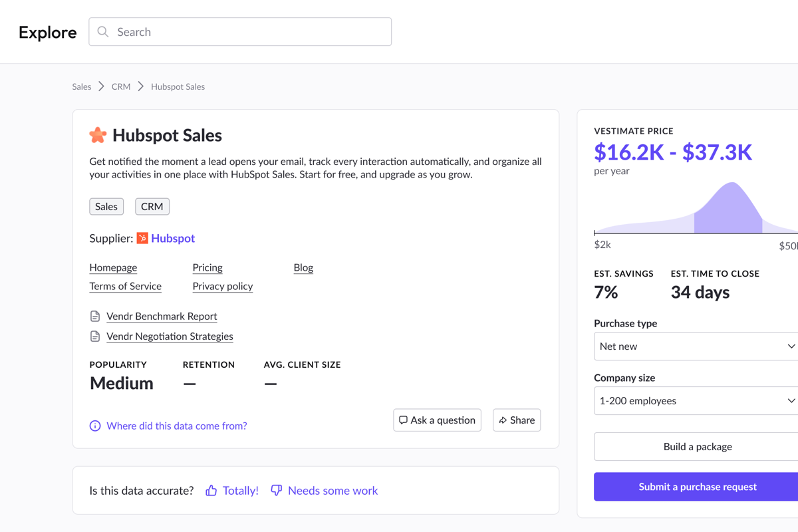Click the AVG. CLIENT SIZE label

tap(303, 364)
